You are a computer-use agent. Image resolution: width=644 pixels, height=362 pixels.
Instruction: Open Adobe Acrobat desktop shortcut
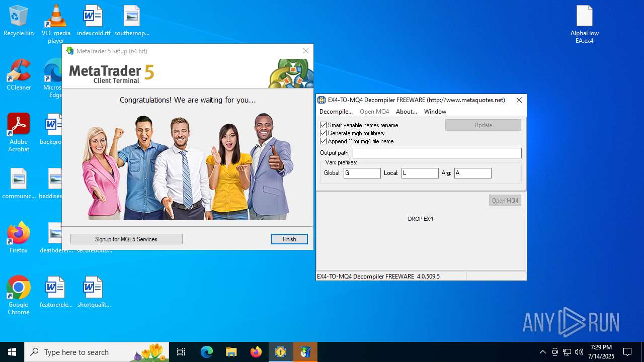(19, 133)
